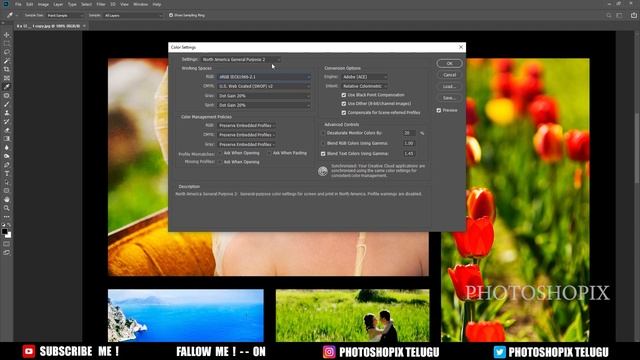Open the Layer menu
This screenshot has width=640, height=360.
pyautogui.click(x=58, y=4)
